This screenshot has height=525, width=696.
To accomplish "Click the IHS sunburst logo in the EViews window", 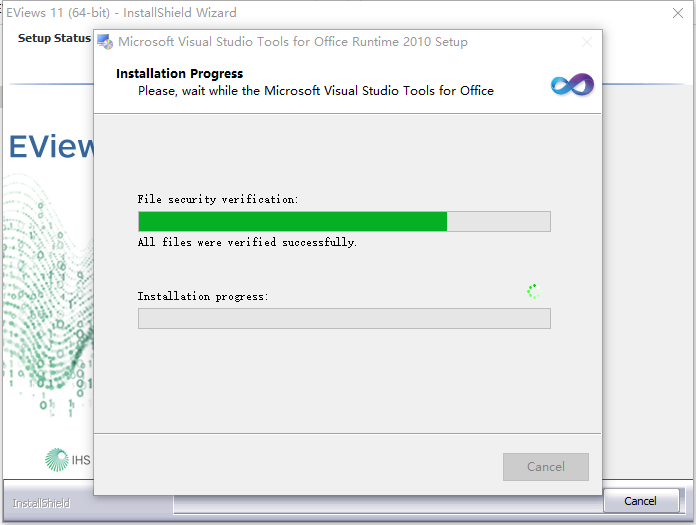I will click(x=57, y=459).
